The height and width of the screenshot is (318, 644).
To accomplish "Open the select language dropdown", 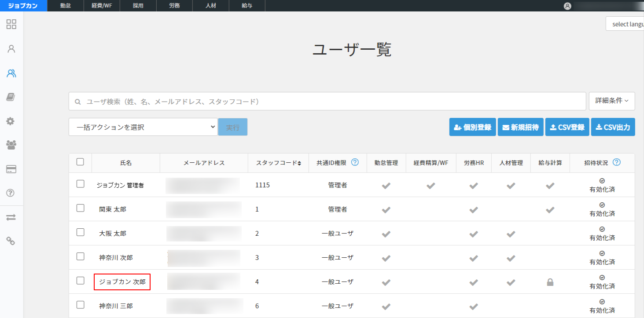I will pyautogui.click(x=625, y=24).
